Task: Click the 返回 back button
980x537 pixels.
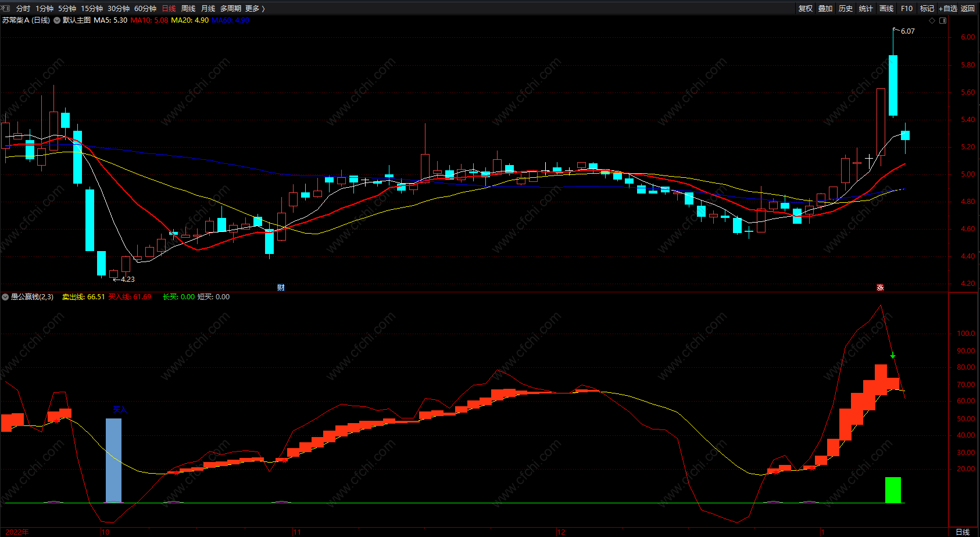Action: point(968,8)
